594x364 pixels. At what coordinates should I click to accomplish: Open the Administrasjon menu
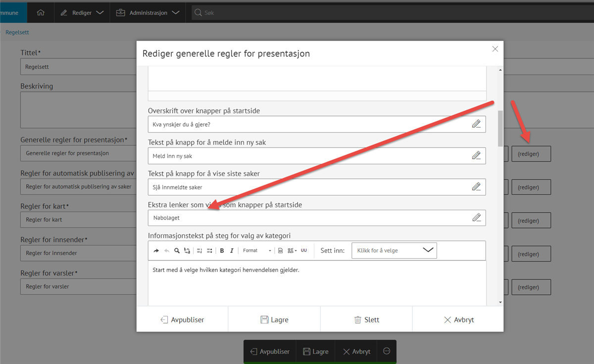tap(148, 13)
